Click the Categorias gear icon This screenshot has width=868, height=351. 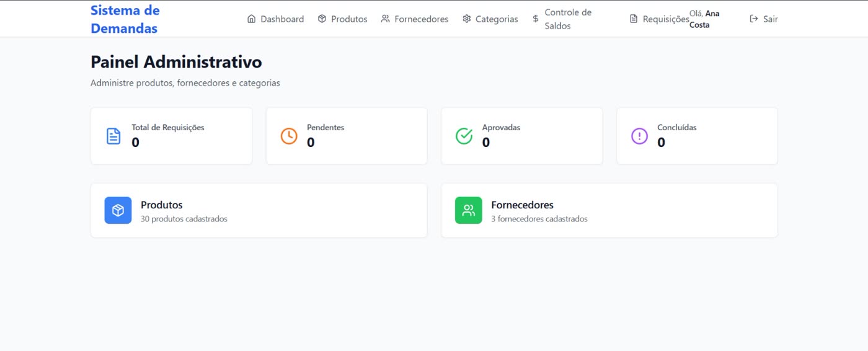466,19
